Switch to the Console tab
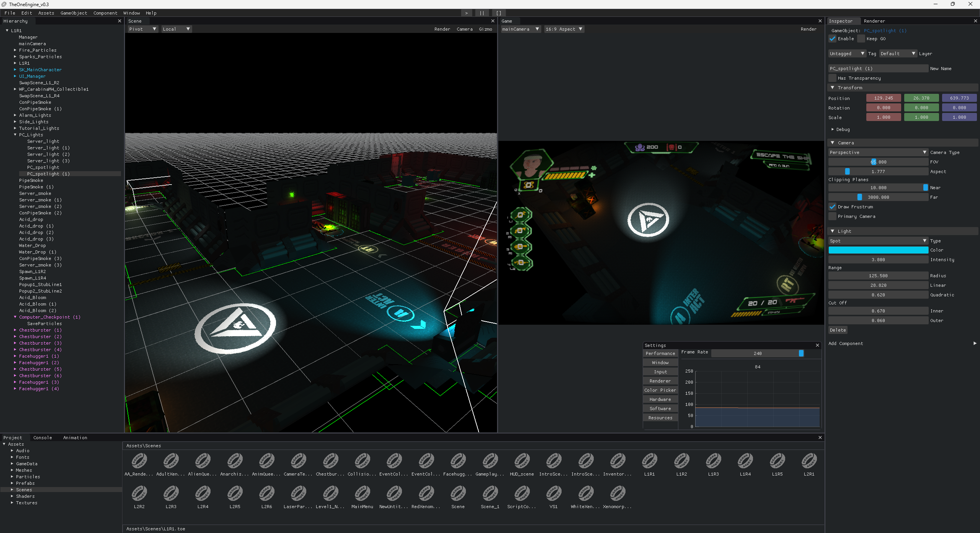Image resolution: width=980 pixels, height=533 pixels. coord(42,438)
